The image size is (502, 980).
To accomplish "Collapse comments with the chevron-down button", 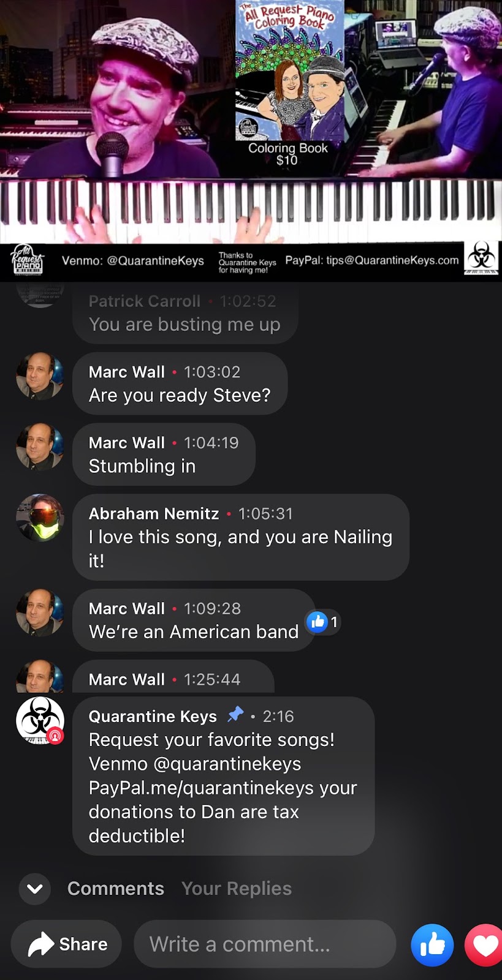I will click(35, 889).
